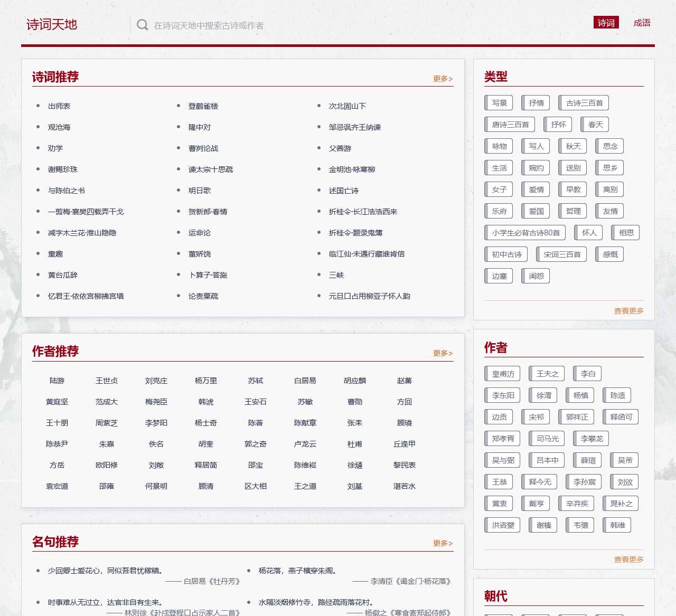676x616 pixels.
Task: Open the poem 述国亡诗
Action: click(344, 191)
